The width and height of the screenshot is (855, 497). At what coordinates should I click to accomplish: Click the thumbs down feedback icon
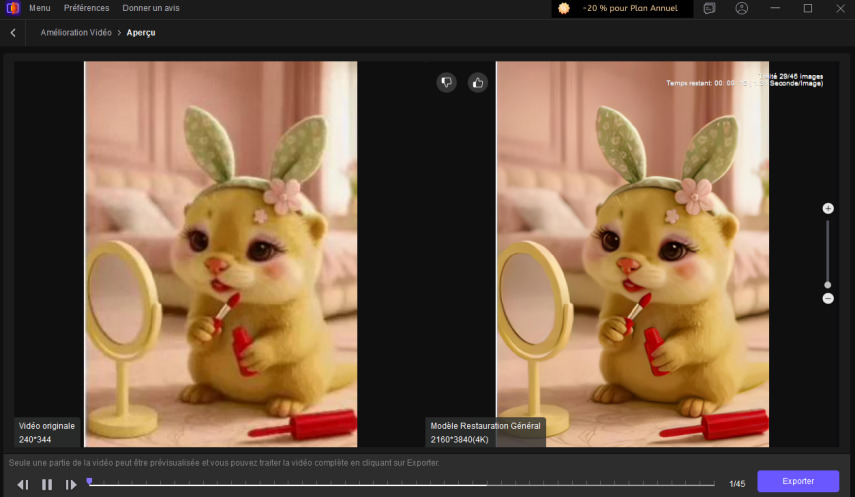pos(446,83)
